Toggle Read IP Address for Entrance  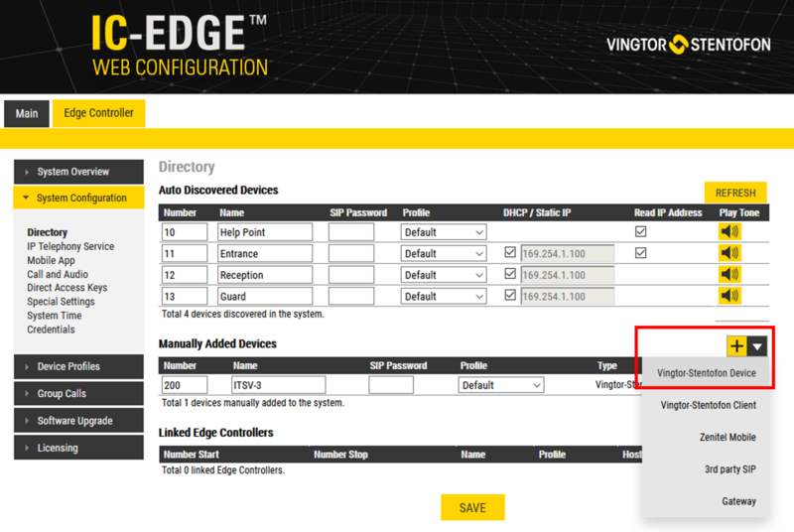click(640, 252)
